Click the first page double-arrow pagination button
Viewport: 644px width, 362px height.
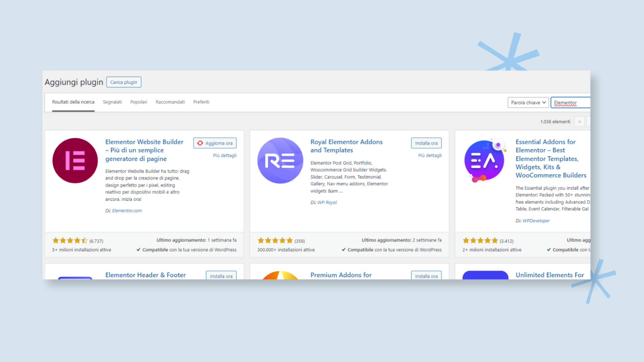point(580,122)
